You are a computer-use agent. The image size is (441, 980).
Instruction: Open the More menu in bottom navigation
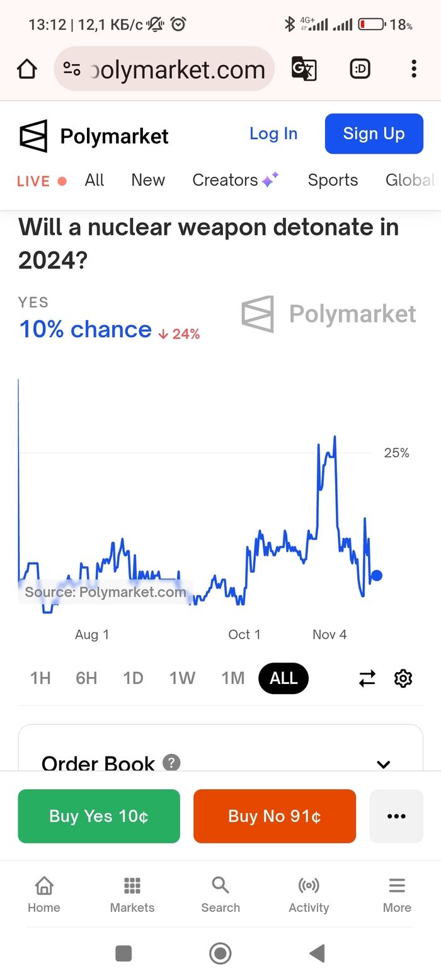tap(397, 894)
